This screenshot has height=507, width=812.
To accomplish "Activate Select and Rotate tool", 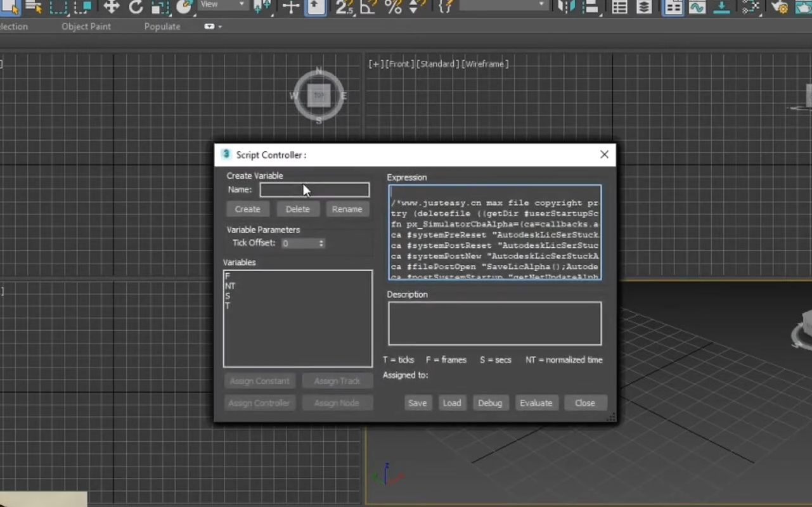I will click(136, 7).
